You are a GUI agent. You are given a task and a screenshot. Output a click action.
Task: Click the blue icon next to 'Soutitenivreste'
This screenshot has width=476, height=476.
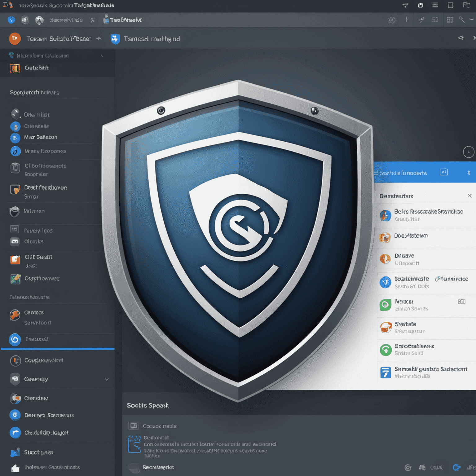pyautogui.click(x=386, y=282)
